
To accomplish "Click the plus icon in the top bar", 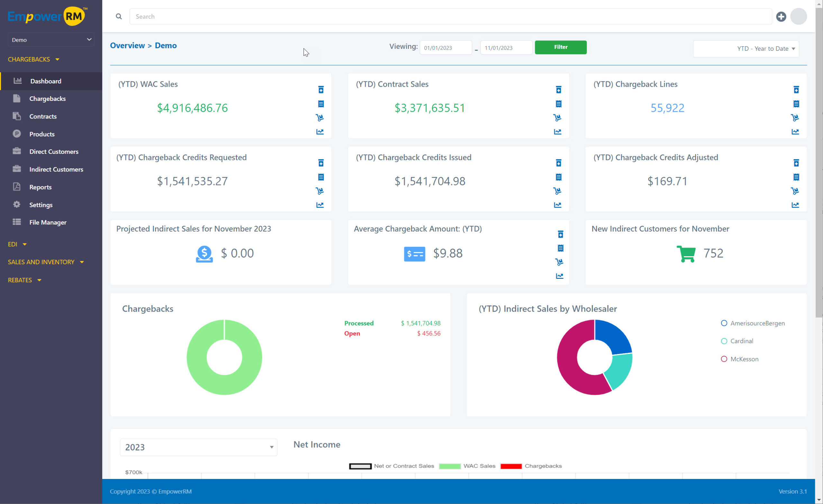I will [x=782, y=16].
